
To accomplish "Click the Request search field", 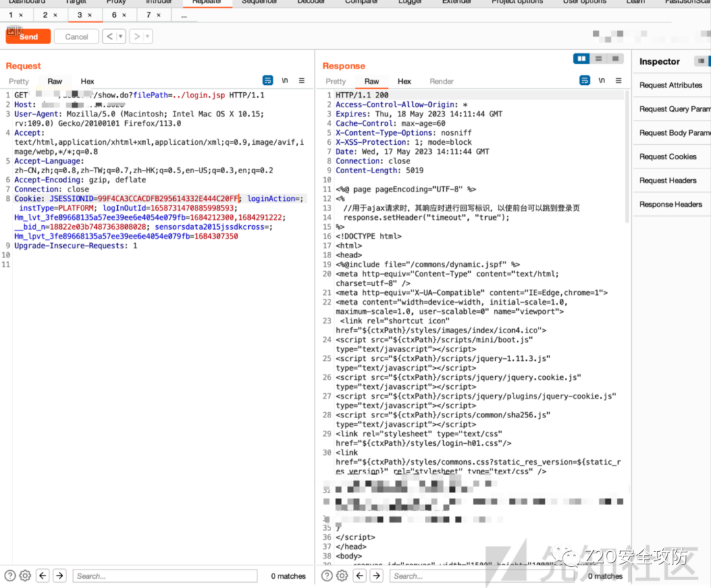I will pos(165,575).
